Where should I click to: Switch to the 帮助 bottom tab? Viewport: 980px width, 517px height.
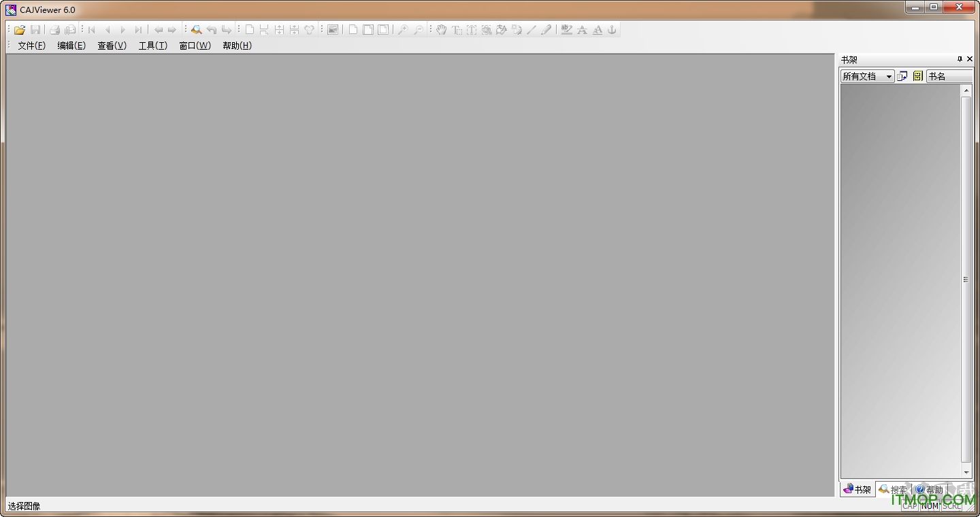coord(929,489)
